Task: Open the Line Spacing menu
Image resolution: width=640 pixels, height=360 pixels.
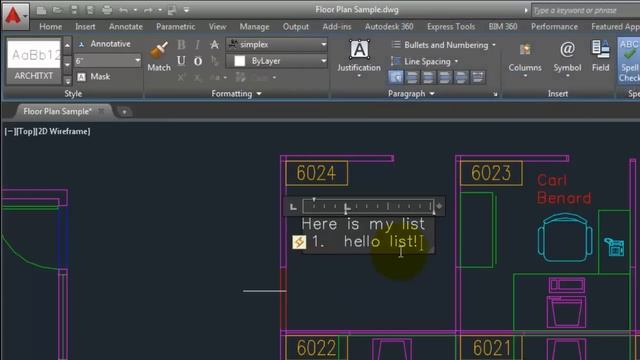Action: [x=424, y=61]
